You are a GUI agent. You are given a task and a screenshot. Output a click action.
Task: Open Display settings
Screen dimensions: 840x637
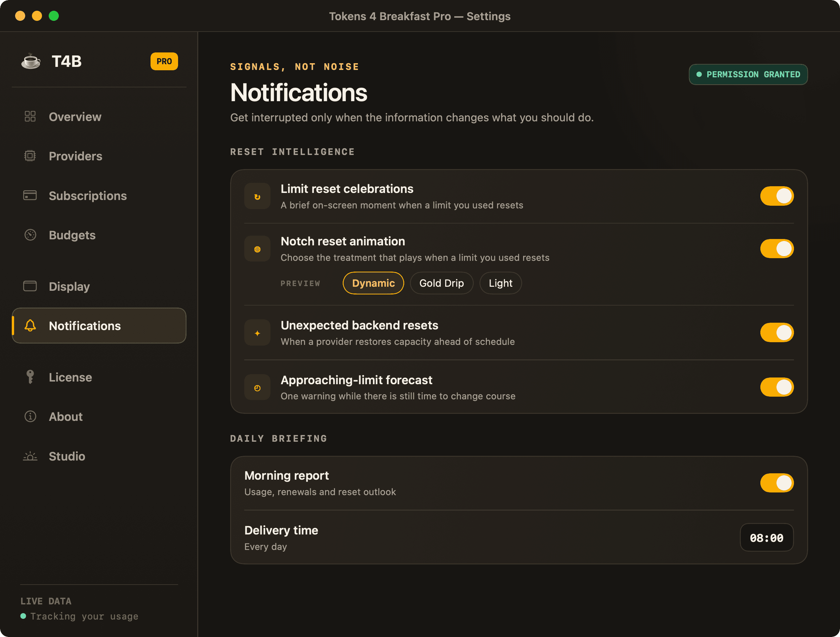point(99,286)
